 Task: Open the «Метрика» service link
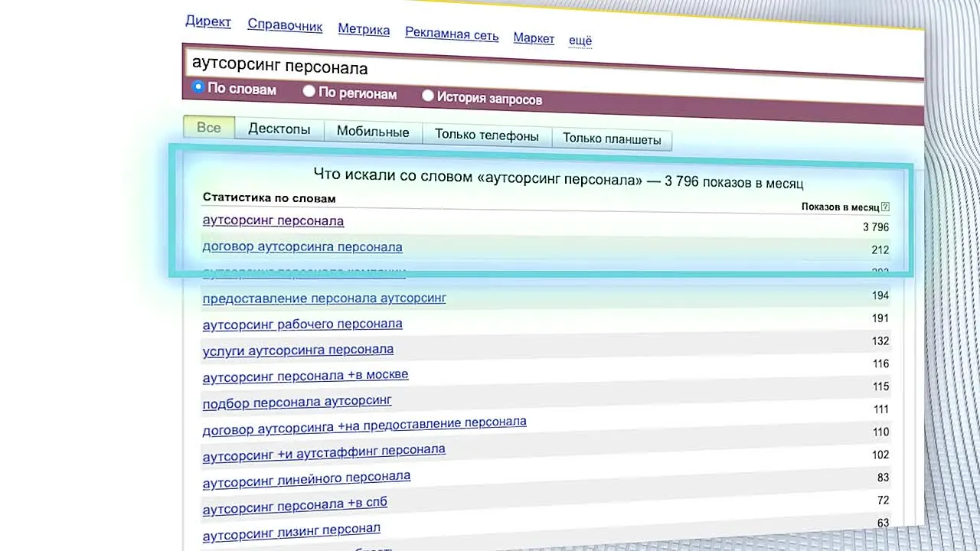(364, 30)
